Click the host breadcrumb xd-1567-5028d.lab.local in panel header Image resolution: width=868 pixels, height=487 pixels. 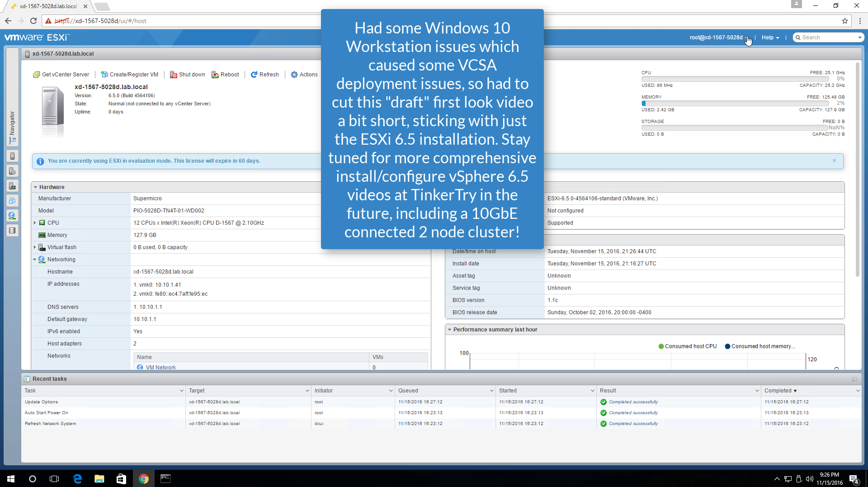click(63, 54)
